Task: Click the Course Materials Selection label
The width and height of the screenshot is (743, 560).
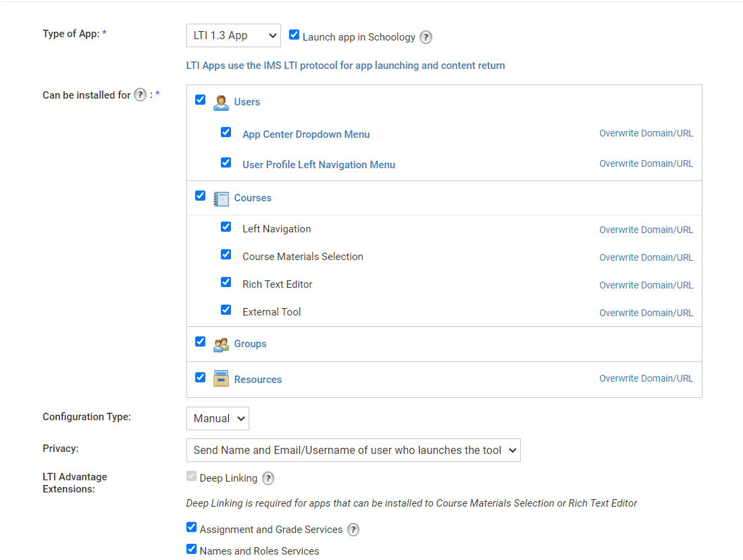Action: click(303, 256)
